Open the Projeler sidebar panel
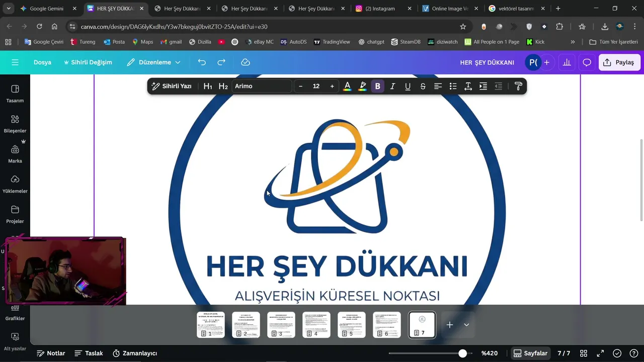This screenshot has width=644, height=362. [x=15, y=214]
